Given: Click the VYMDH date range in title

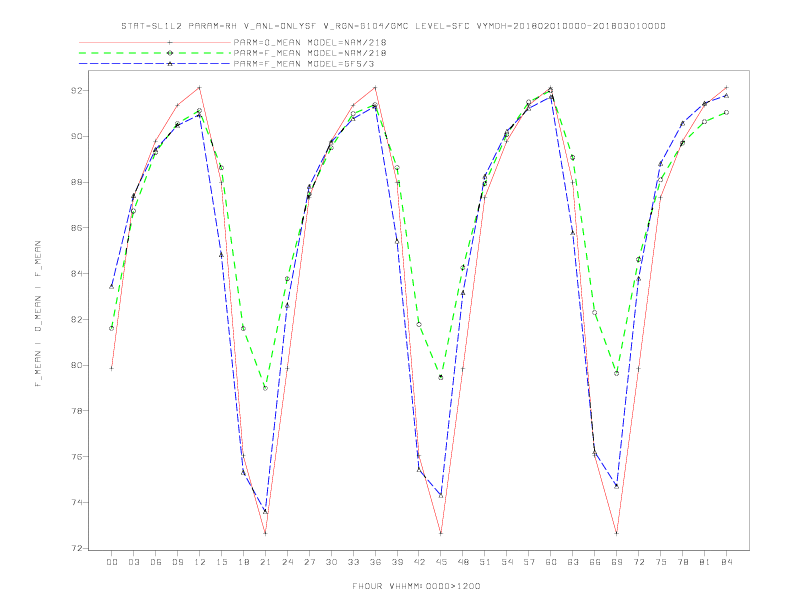Looking at the screenshot, I should [x=571, y=26].
